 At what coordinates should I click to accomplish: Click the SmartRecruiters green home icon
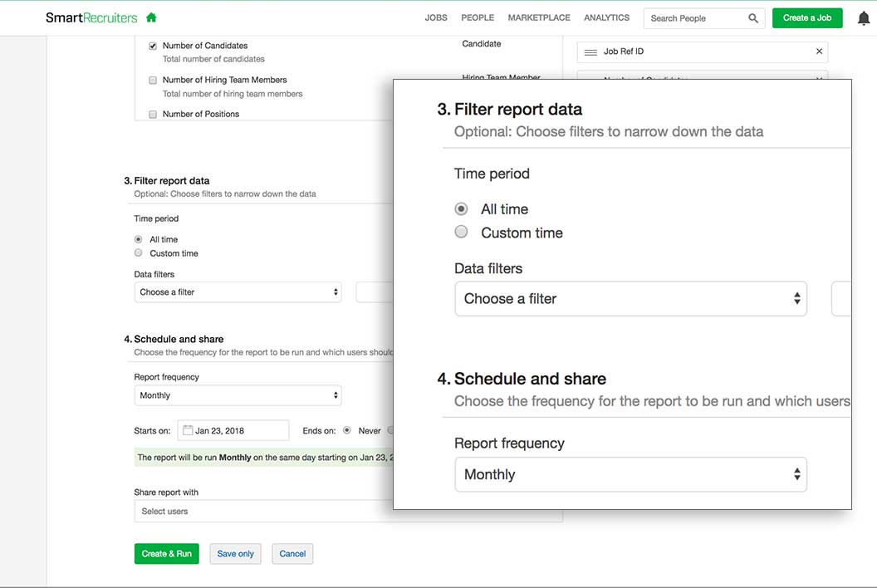pyautogui.click(x=151, y=17)
